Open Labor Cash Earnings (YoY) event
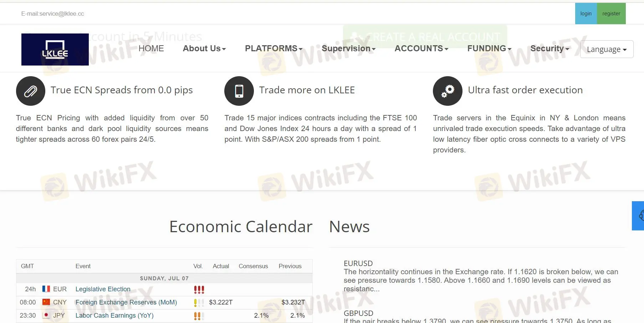Viewport: 644px width, 323px height. 114,316
